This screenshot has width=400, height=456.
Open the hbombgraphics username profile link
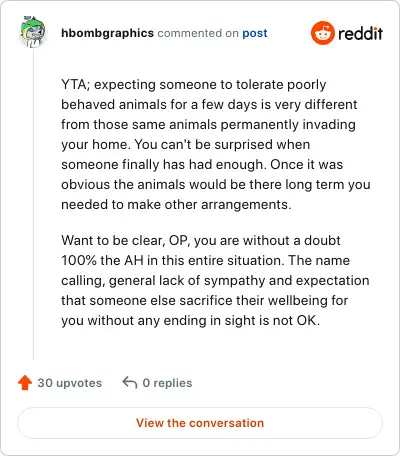[107, 33]
